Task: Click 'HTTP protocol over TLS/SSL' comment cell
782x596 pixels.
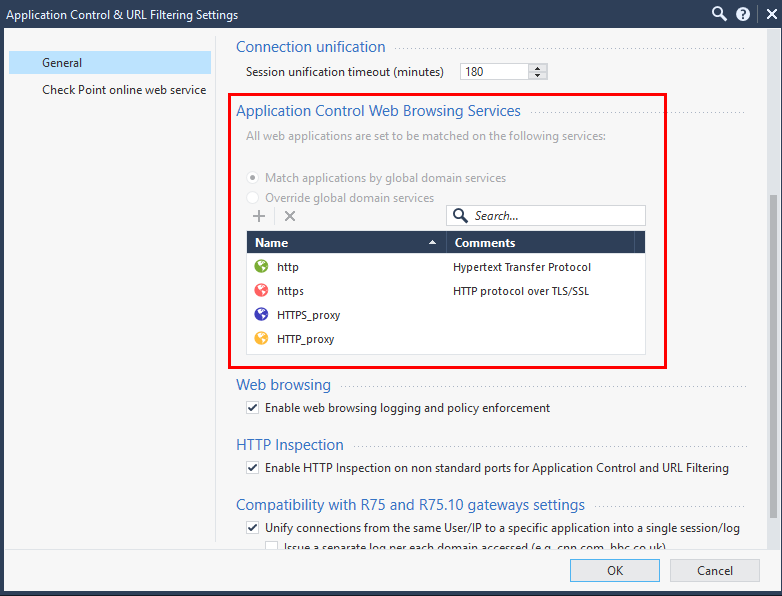Action: pos(521,291)
